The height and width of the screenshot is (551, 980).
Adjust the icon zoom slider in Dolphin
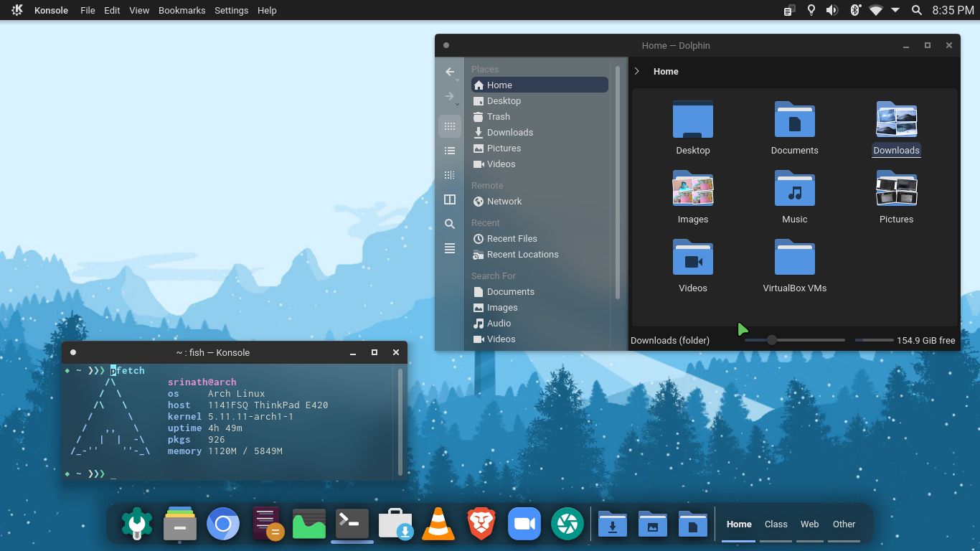click(771, 339)
